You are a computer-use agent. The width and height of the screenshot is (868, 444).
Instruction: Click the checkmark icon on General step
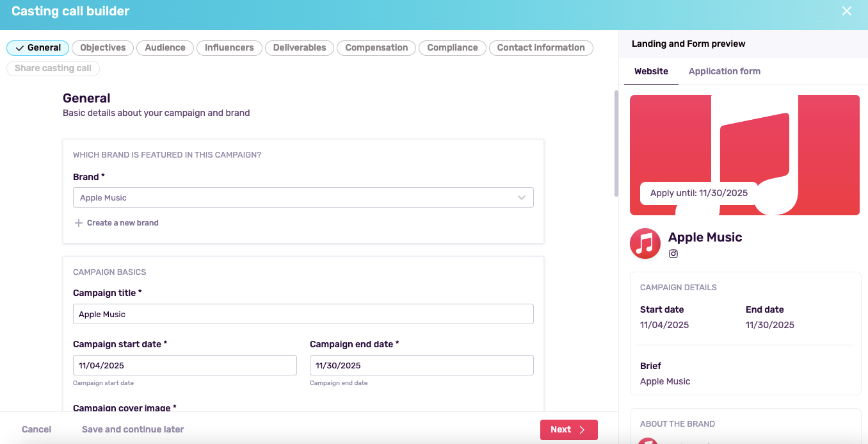point(20,48)
